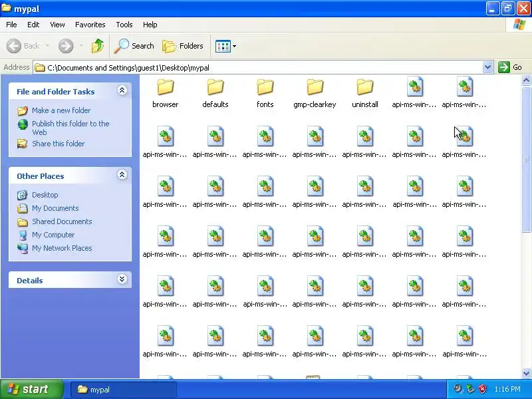Image resolution: width=532 pixels, height=399 pixels.
Task: Click the Back navigation button
Action: point(23,46)
